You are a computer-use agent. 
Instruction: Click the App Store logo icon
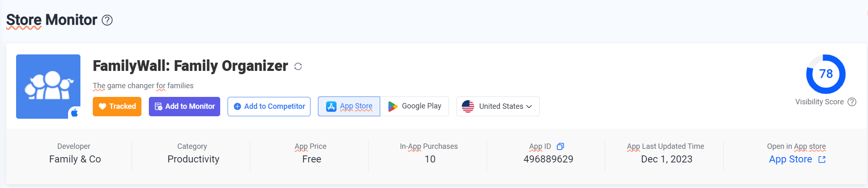(331, 106)
